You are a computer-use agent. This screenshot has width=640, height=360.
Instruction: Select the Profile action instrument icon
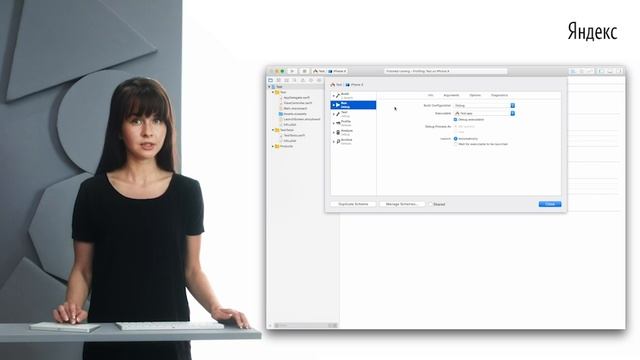click(x=338, y=123)
